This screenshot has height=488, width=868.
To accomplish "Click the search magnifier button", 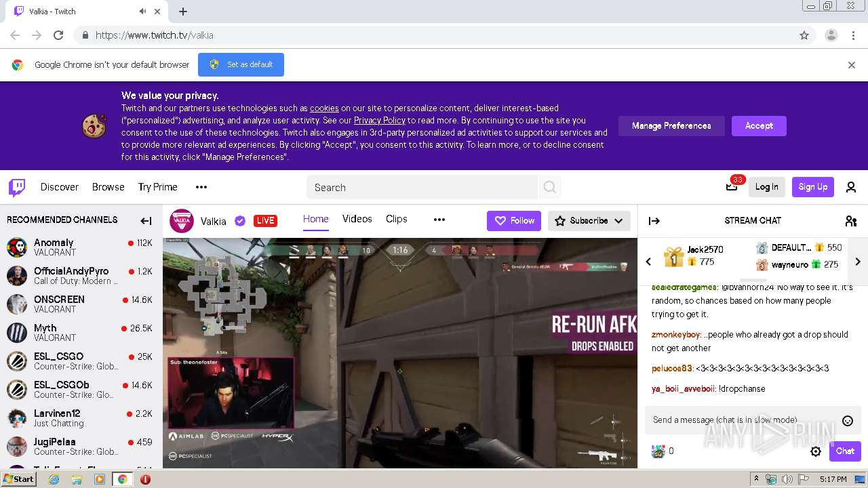I will pyautogui.click(x=550, y=187).
